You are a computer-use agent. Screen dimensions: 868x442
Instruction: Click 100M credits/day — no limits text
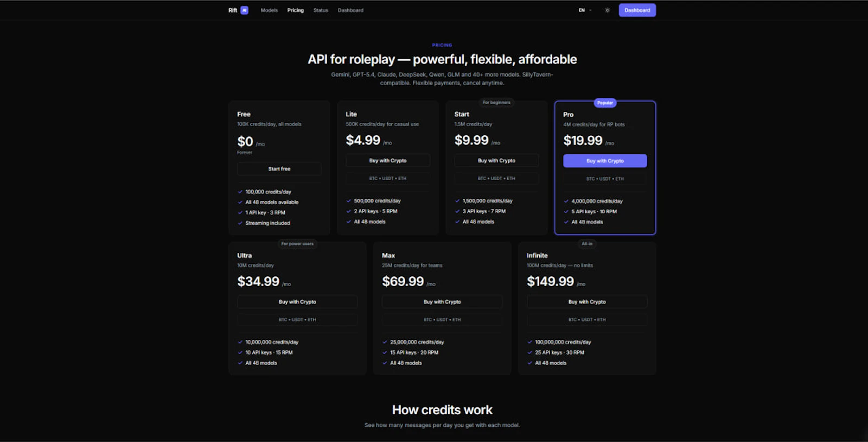pos(560,266)
